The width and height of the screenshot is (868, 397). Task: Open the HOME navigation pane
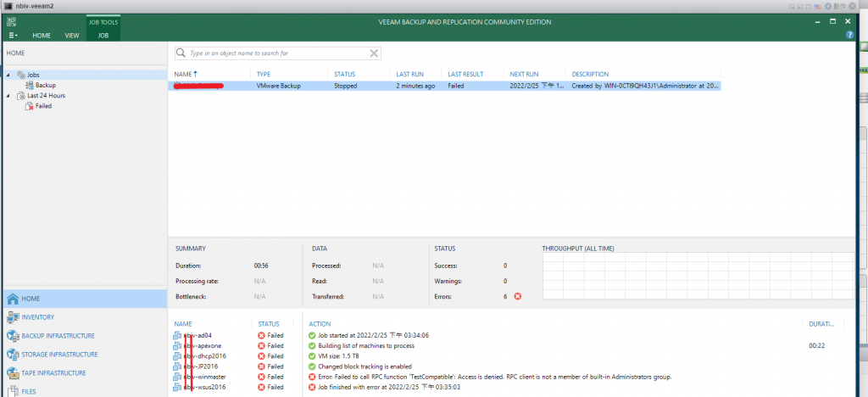(84, 299)
